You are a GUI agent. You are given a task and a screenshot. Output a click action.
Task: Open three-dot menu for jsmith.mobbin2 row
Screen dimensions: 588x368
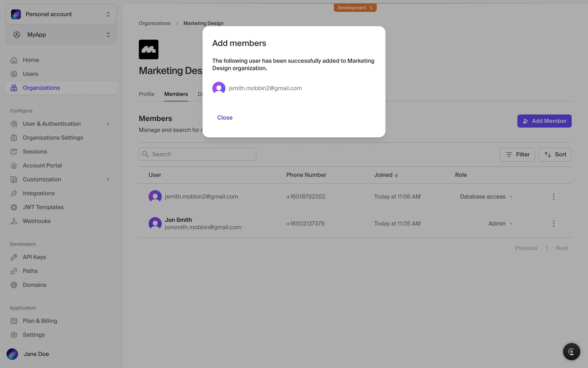(x=553, y=197)
